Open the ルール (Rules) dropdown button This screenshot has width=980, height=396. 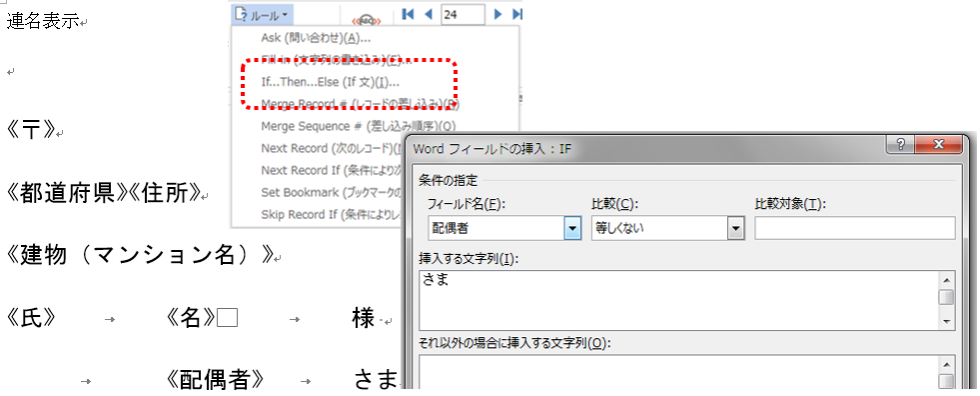[x=262, y=15]
